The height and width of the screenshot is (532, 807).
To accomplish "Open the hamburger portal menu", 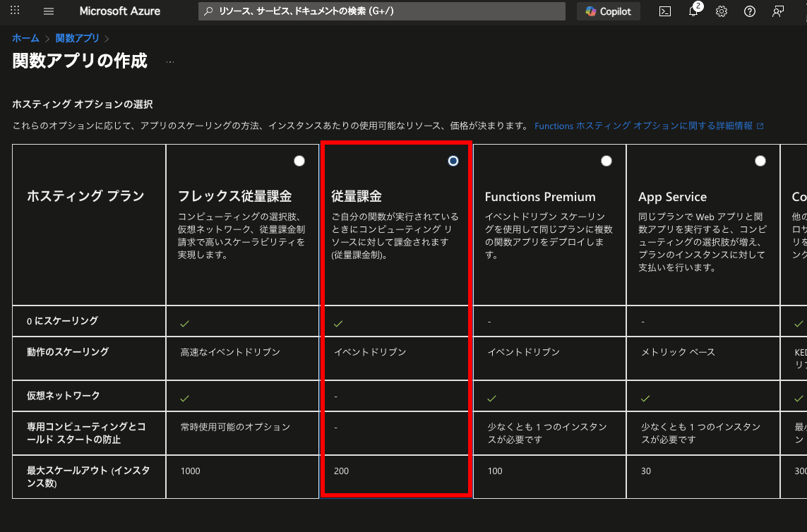I will (x=49, y=11).
